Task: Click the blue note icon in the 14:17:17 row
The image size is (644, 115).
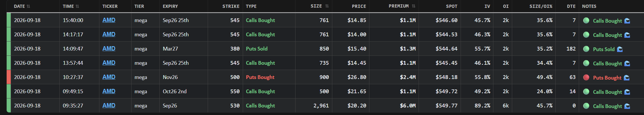Action: click(627, 35)
